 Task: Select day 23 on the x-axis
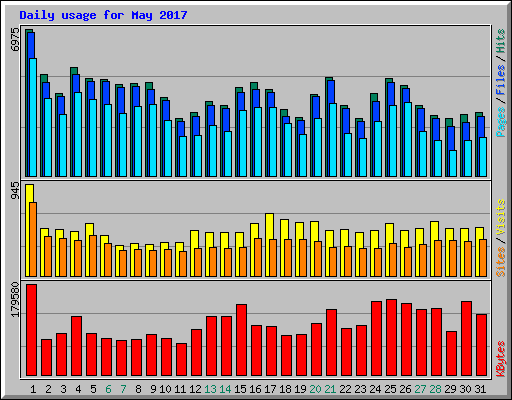pos(360,389)
